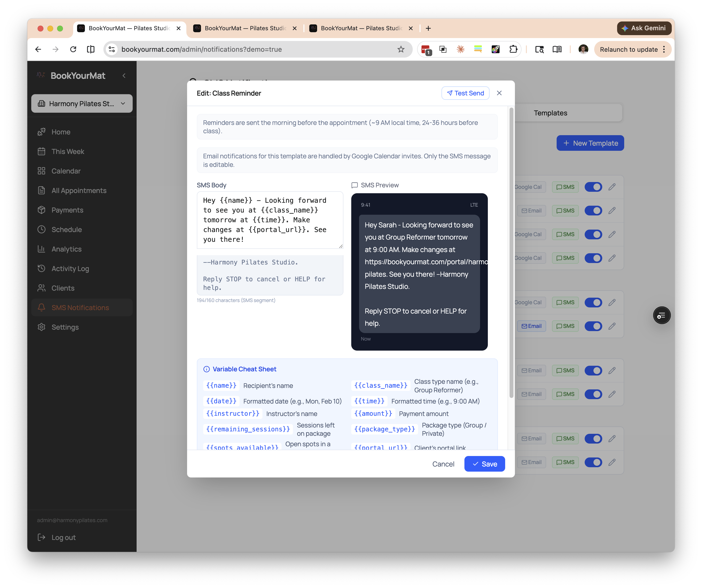Viewport: 702px width, 588px height.
Task: Toggle the switch beside the highlighted Email badge
Action: [x=593, y=326]
